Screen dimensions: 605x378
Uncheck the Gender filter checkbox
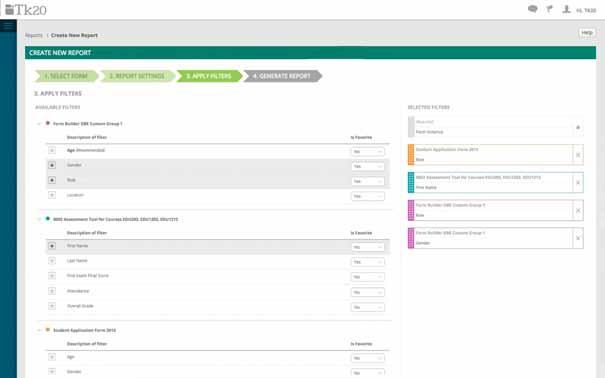pos(52,165)
